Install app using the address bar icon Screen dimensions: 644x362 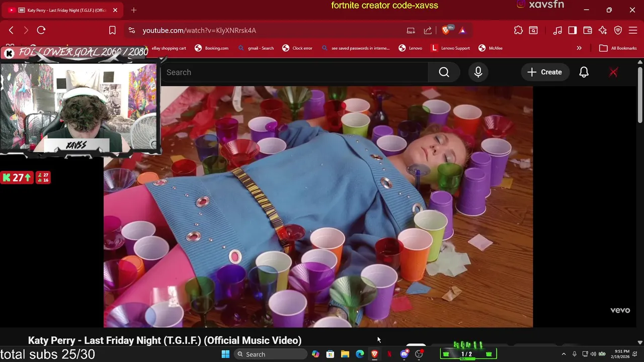click(411, 30)
